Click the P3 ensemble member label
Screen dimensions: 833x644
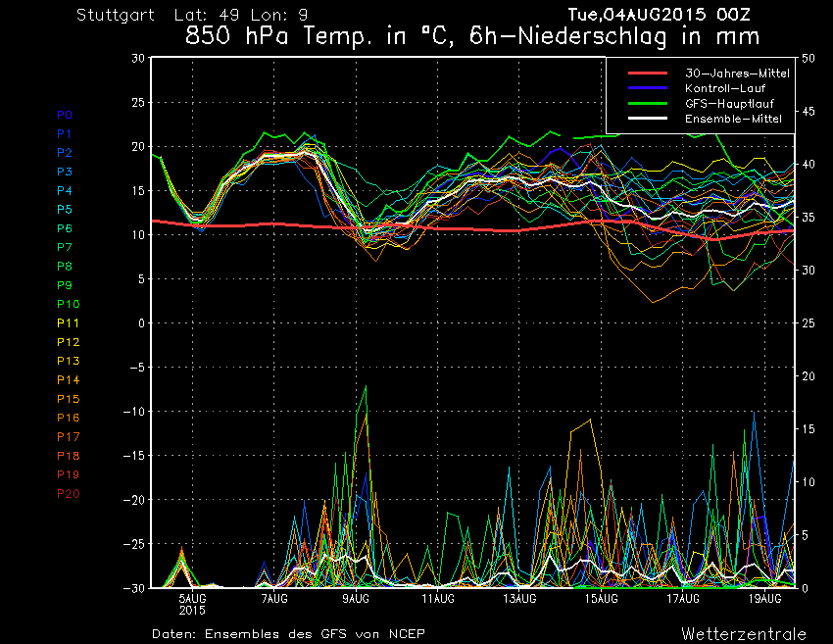(65, 172)
